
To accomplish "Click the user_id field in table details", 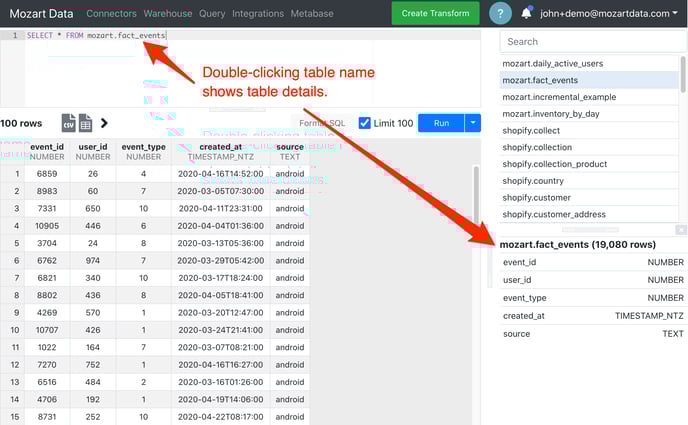I will tap(593, 280).
